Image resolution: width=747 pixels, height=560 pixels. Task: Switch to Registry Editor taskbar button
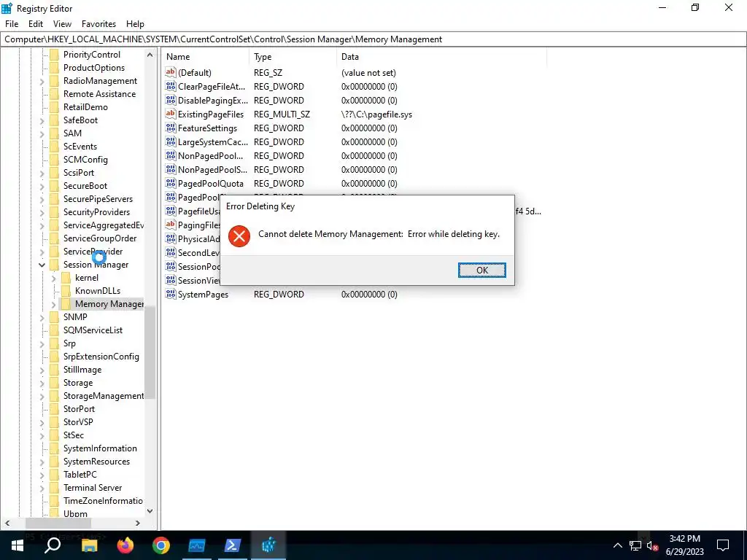tap(268, 545)
